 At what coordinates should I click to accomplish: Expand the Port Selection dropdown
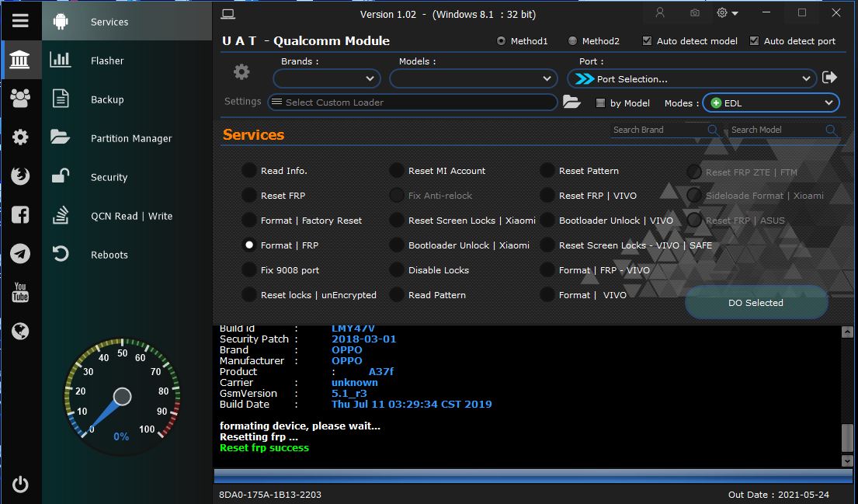tap(692, 78)
